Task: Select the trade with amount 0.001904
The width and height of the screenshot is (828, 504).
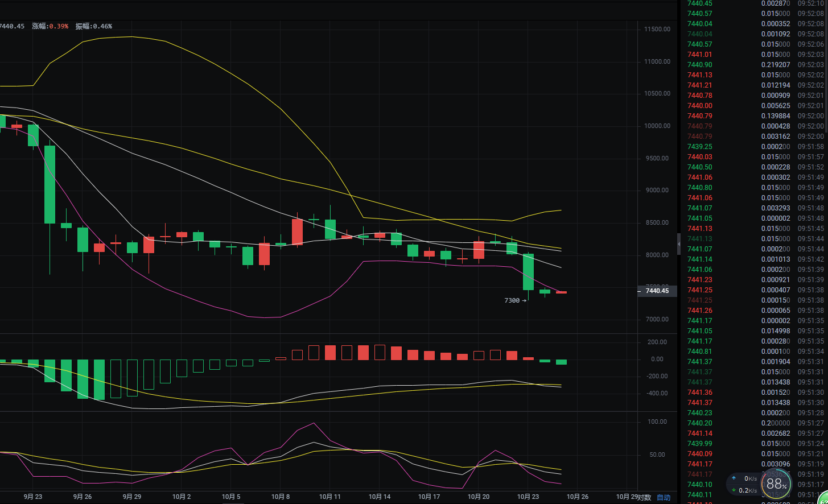Action: click(755, 362)
